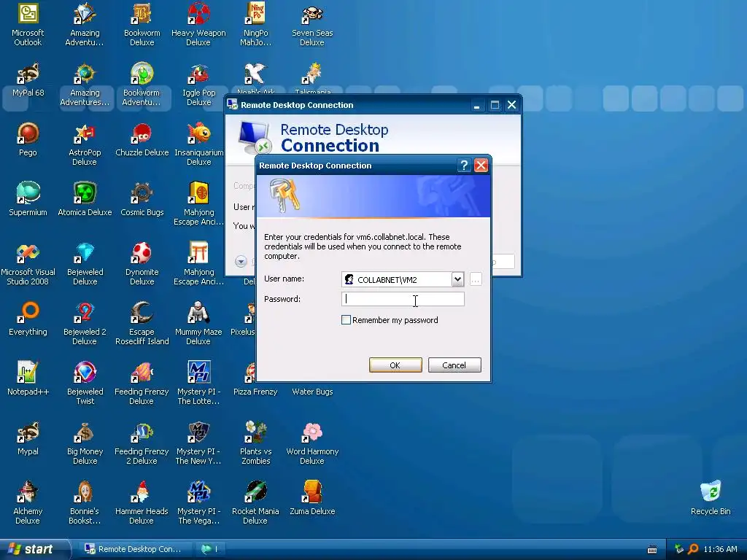Select the Mummy Maze Deluxe icon

click(198, 324)
